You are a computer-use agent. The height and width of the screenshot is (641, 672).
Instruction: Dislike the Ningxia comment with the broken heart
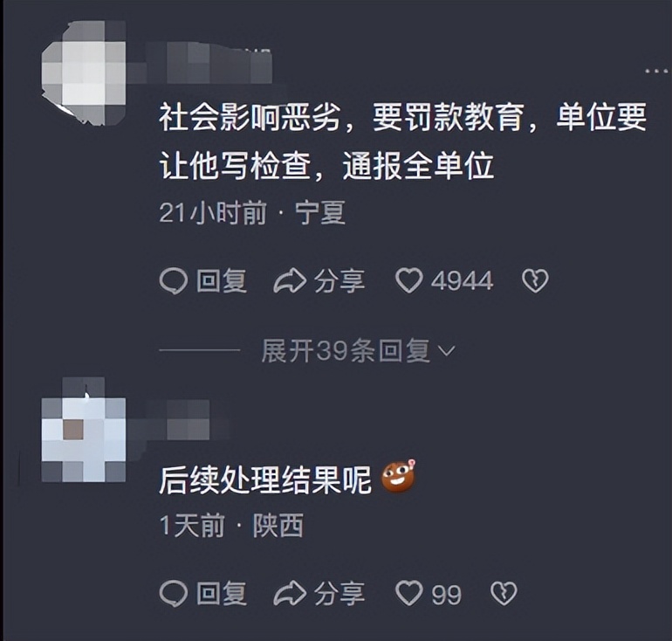(x=535, y=281)
